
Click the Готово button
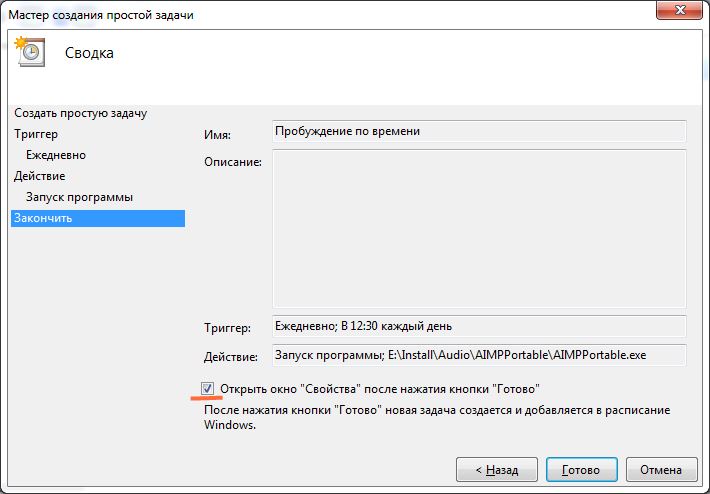coord(581,470)
